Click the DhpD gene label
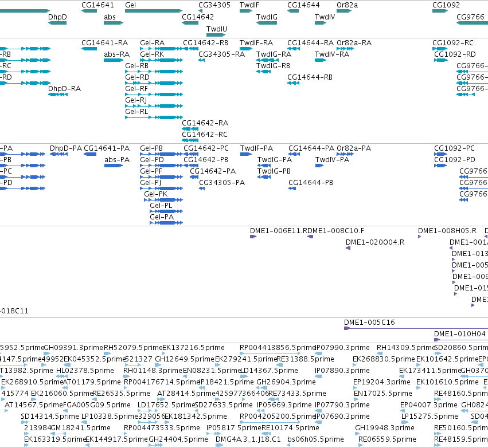Screen dimensions: 488x448 57,17
